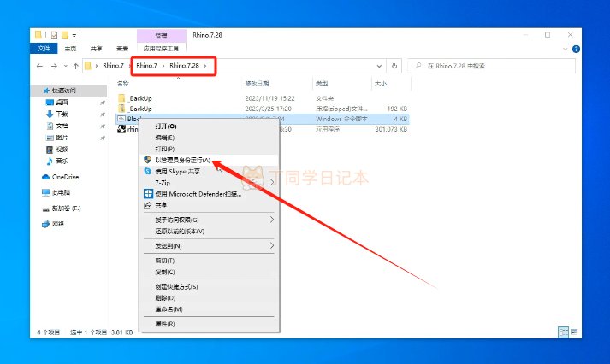Select 桌面 (Desktop) in the sidebar
The width and height of the screenshot is (610, 364).
point(62,103)
